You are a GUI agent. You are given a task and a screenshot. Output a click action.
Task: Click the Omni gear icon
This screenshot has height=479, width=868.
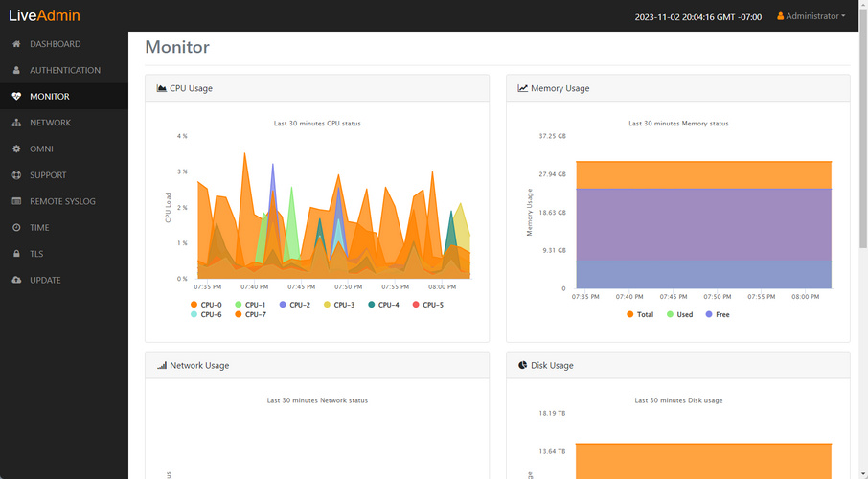point(16,148)
